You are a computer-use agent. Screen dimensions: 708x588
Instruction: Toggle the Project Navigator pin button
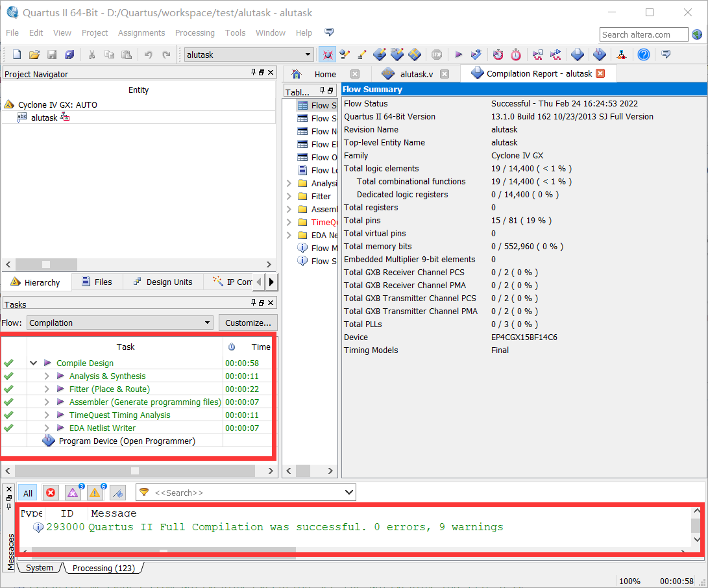(x=253, y=72)
